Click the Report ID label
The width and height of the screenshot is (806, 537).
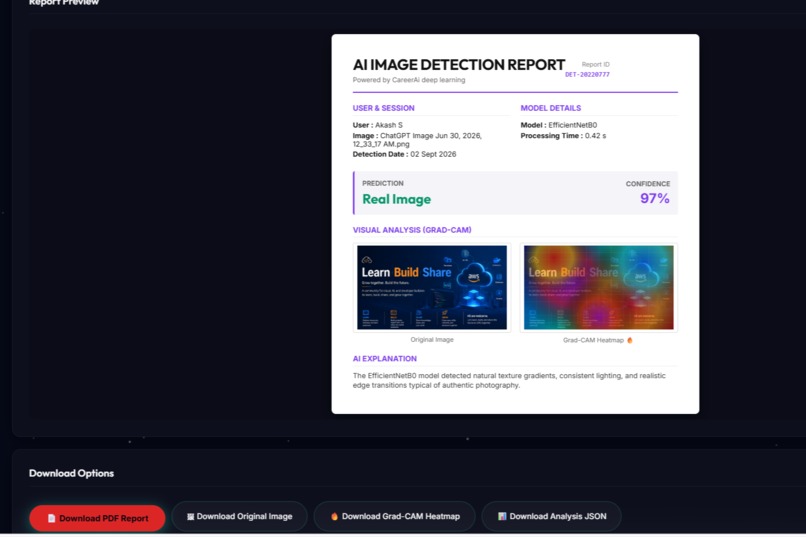tap(595, 64)
